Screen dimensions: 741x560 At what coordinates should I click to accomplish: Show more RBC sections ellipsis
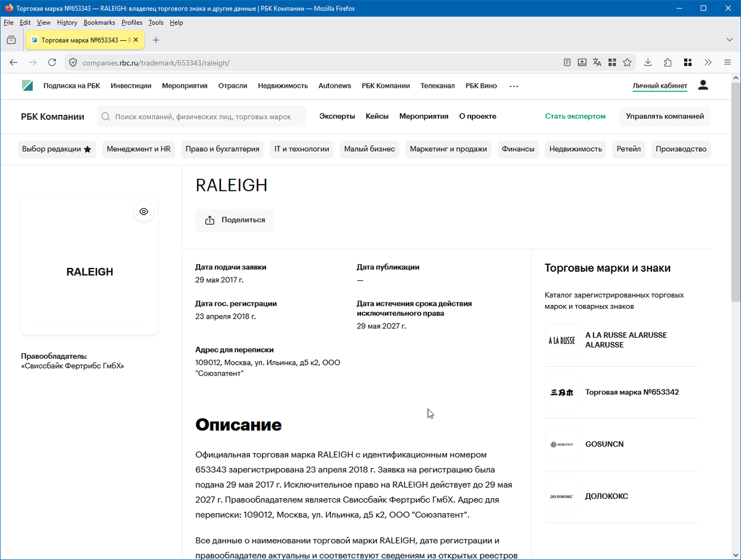point(514,86)
